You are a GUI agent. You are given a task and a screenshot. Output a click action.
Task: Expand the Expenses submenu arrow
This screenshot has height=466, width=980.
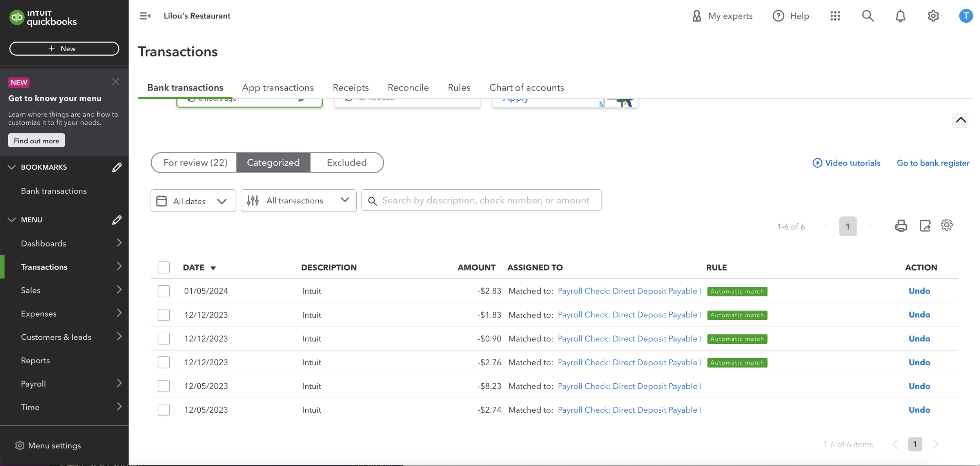(x=119, y=313)
